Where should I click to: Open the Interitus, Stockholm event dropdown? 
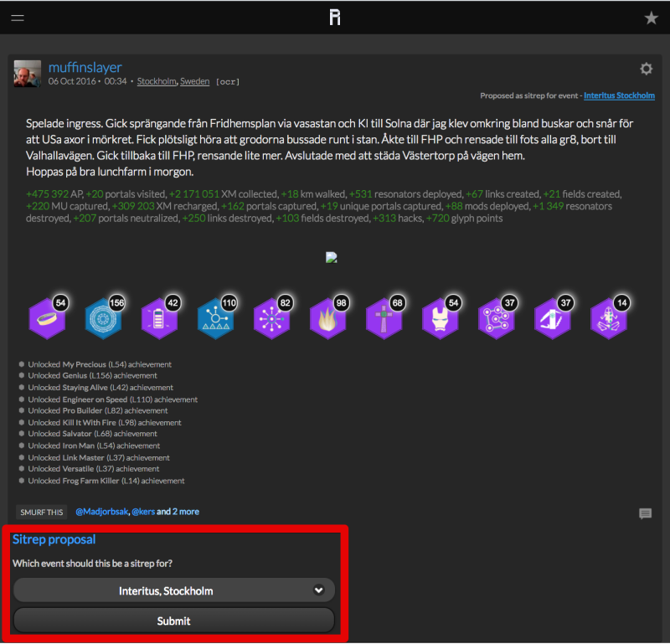[x=174, y=590]
